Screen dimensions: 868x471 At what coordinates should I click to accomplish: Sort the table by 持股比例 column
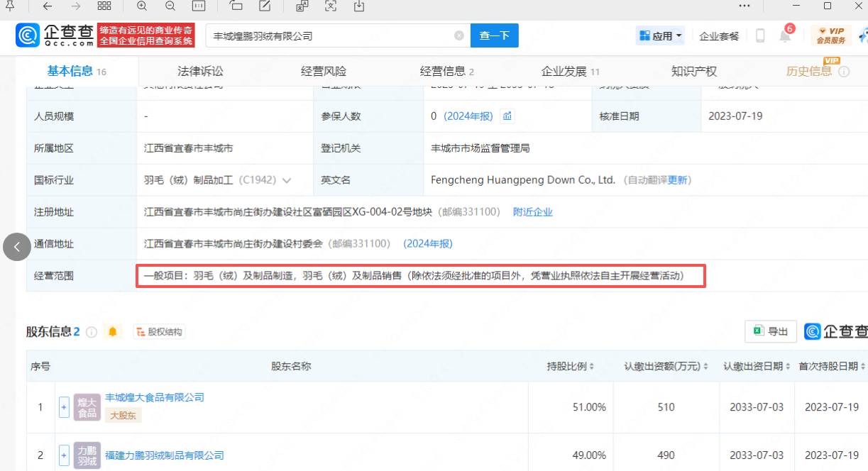pyautogui.click(x=571, y=367)
